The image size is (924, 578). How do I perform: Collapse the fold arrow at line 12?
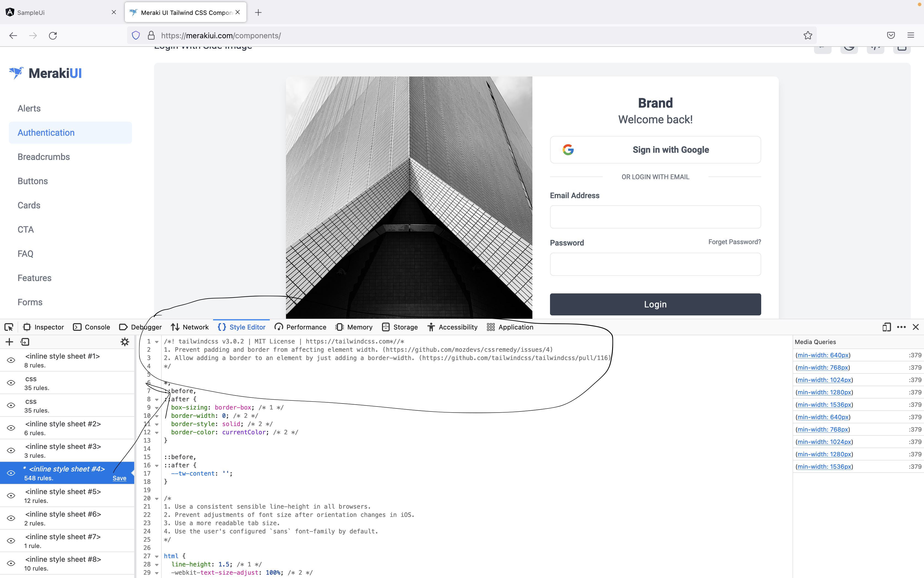pos(156,433)
